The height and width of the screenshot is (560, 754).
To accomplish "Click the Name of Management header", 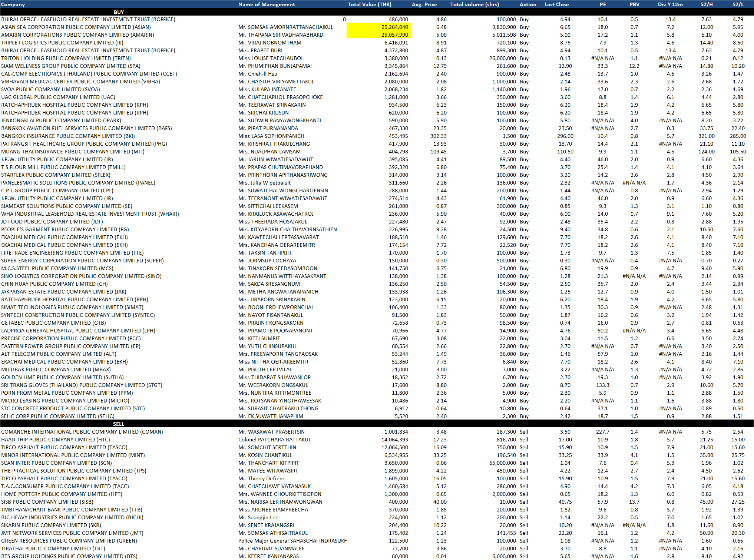I will pyautogui.click(x=267, y=4).
